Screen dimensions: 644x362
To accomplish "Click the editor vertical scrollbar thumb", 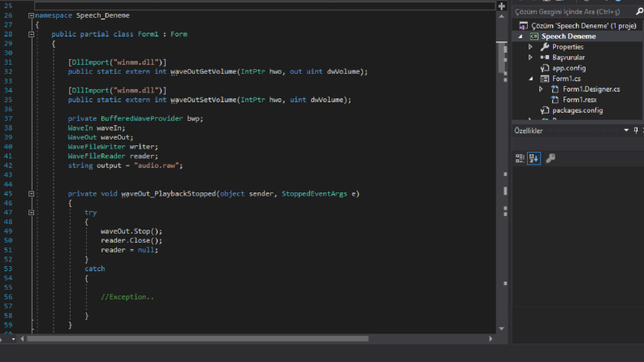I will [502, 58].
